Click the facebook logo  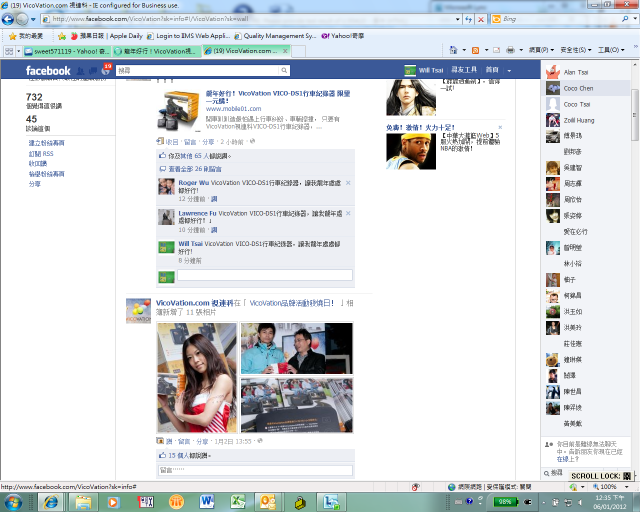48,71
